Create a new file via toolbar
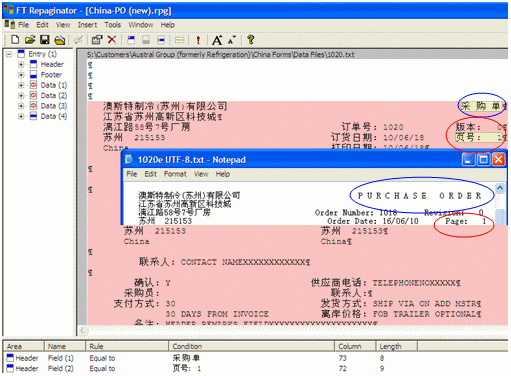This screenshot has height=376, width=511. point(15,40)
